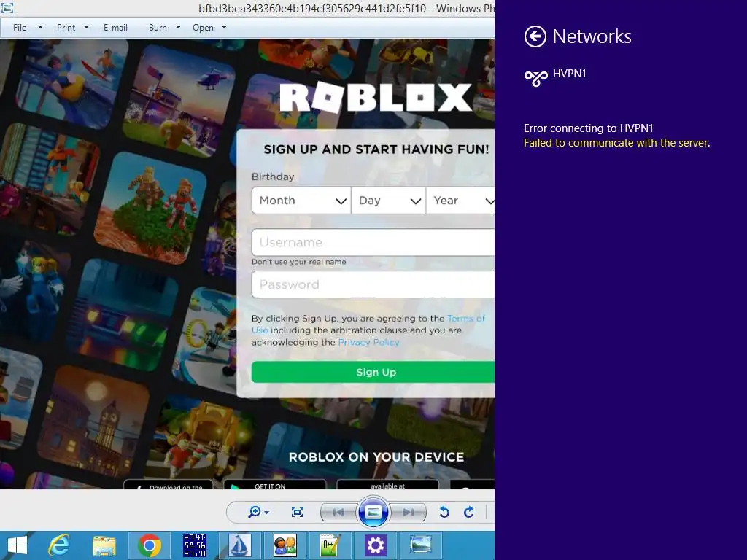
Task: Expand the Print menu arrow
Action: coord(86,27)
